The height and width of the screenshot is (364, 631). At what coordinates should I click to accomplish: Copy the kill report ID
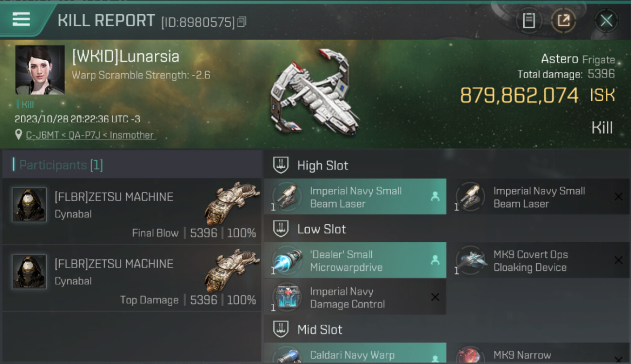[x=242, y=22]
